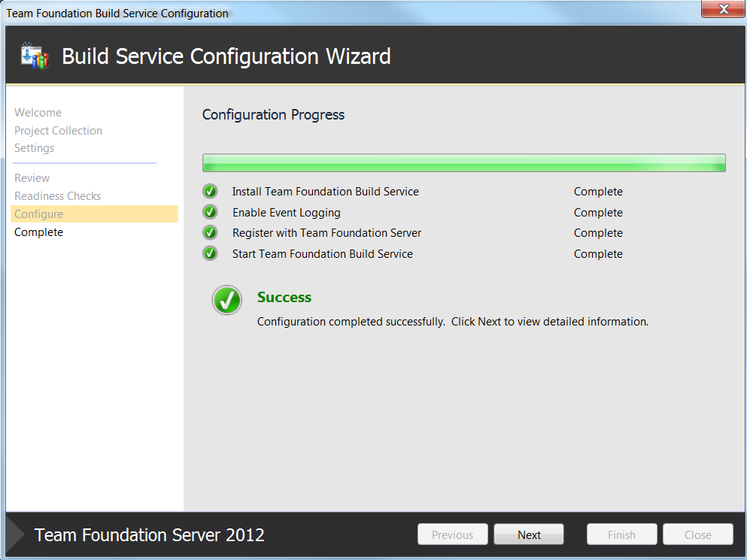
Task: Click the Team Foundation Server 2012 footer text
Action: click(150, 534)
